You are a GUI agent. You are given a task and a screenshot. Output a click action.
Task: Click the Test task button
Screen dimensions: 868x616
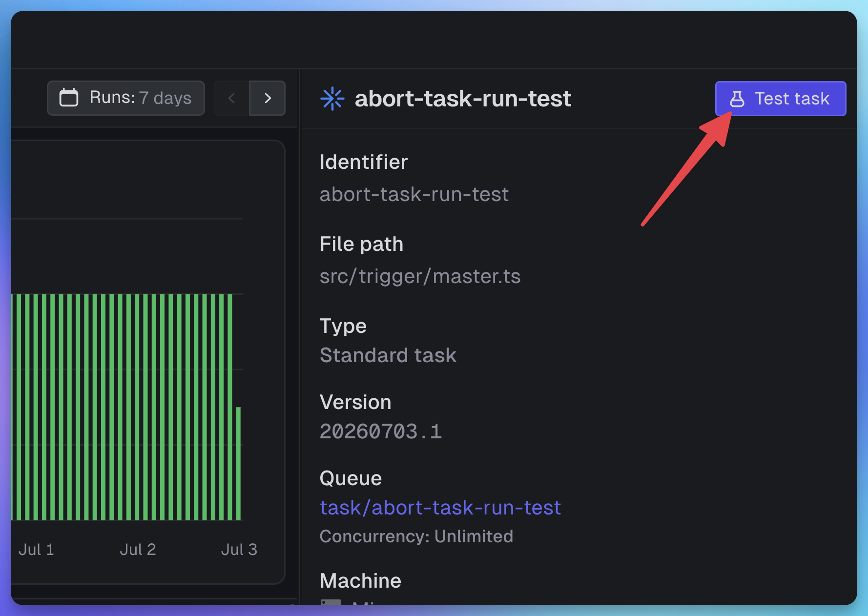click(x=780, y=99)
